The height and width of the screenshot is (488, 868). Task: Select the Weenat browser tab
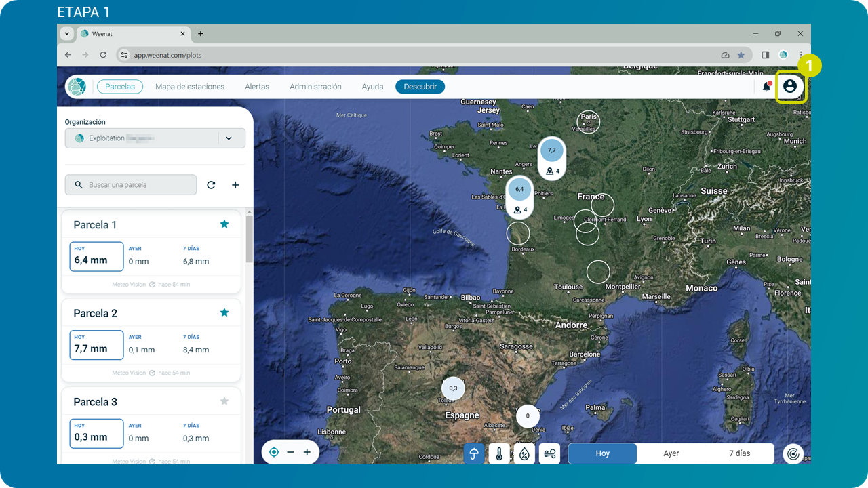[x=133, y=34]
